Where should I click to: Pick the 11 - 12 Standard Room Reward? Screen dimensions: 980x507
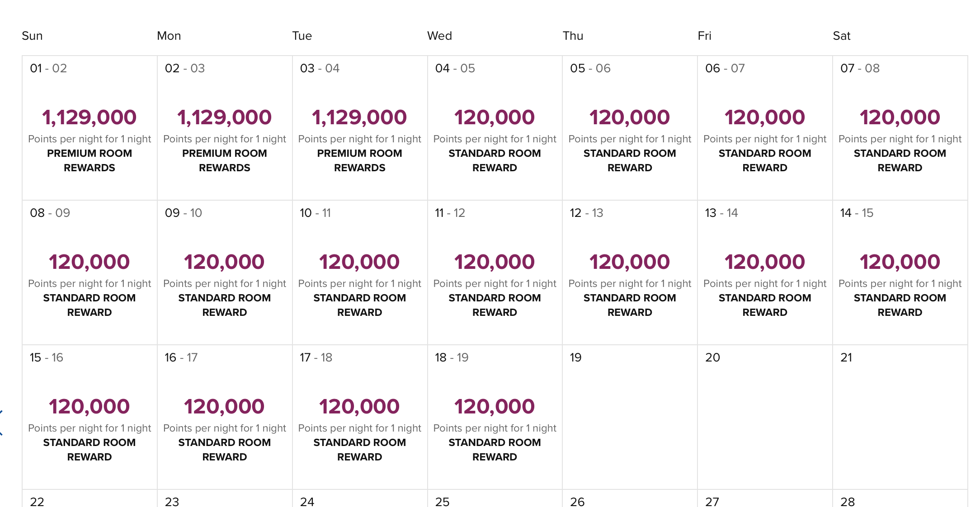point(495,272)
